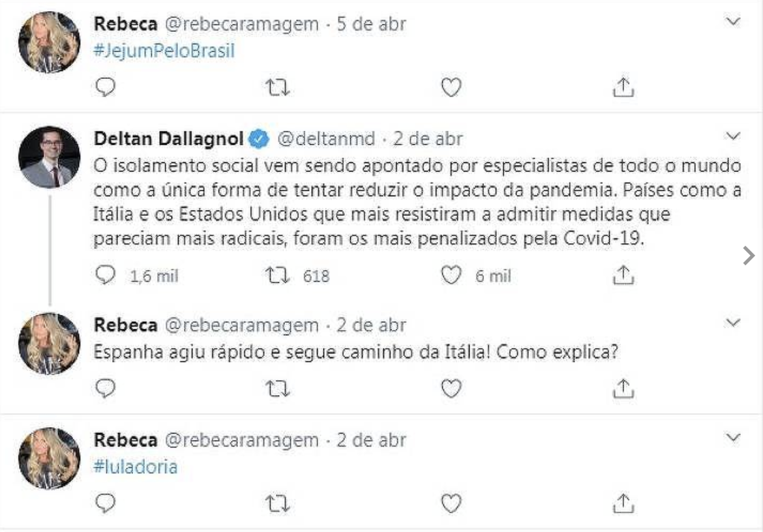This screenshot has height=532, width=763.
Task: Open options chevron on #JejumPeloBrasil tweet
Action: click(x=734, y=22)
